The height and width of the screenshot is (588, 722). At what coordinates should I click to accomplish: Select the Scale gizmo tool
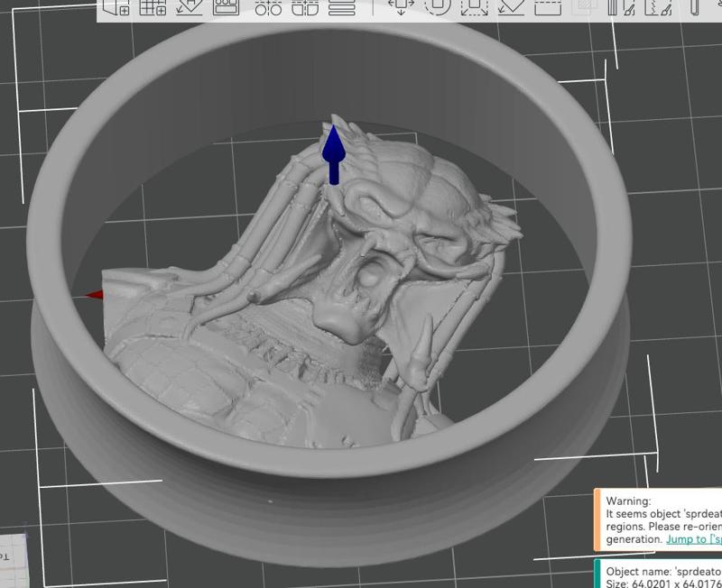475,8
